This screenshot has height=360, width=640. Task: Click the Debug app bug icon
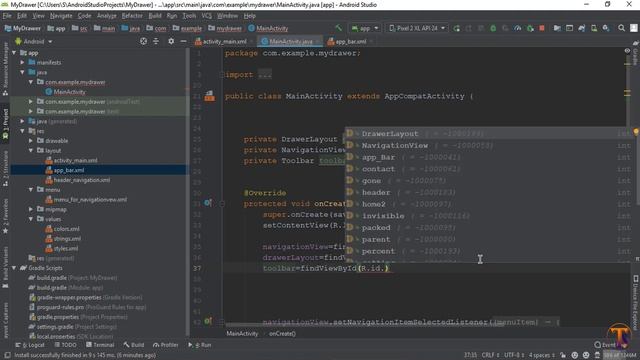pyautogui.click(x=493, y=28)
